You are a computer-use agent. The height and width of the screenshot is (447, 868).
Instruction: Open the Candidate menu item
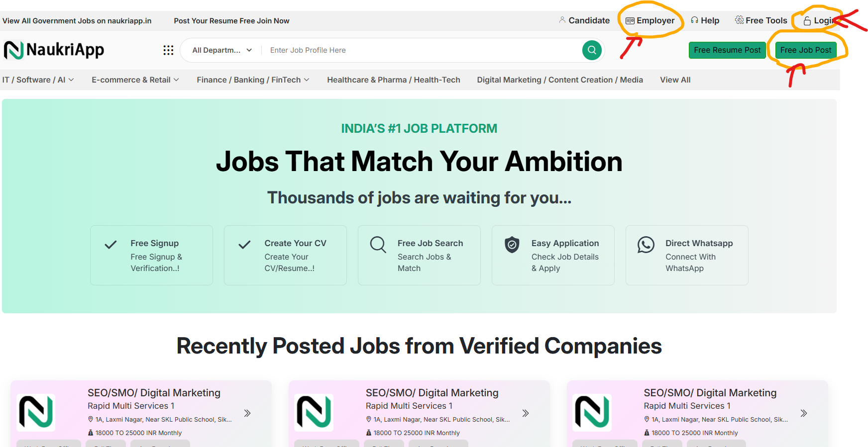click(x=584, y=20)
